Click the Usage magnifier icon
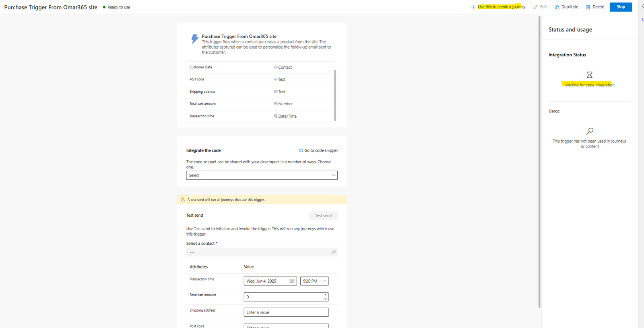Screen dimensions: 644x328 click(x=590, y=131)
